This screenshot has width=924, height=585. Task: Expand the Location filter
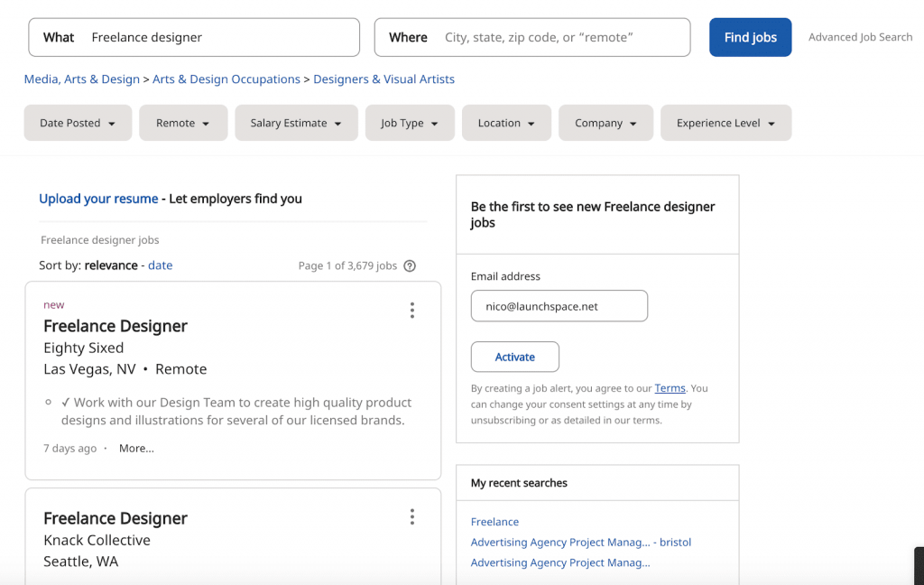click(506, 123)
